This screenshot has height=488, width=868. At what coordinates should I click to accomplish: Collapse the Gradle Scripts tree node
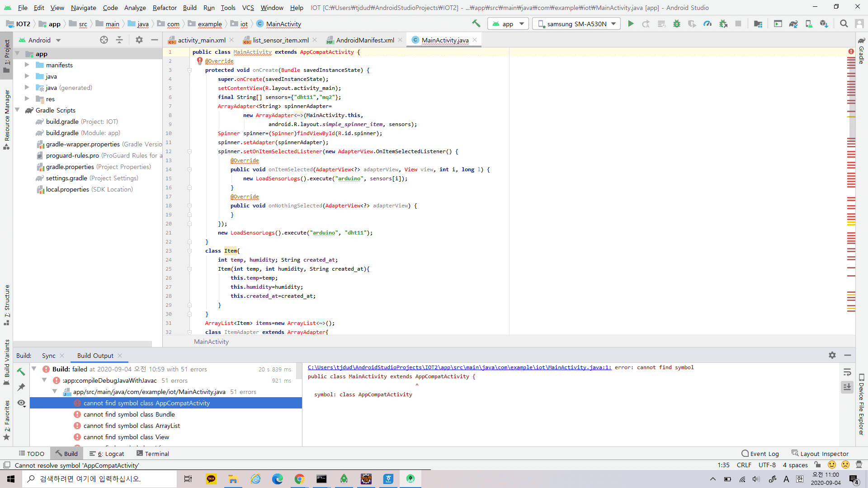pos(17,110)
